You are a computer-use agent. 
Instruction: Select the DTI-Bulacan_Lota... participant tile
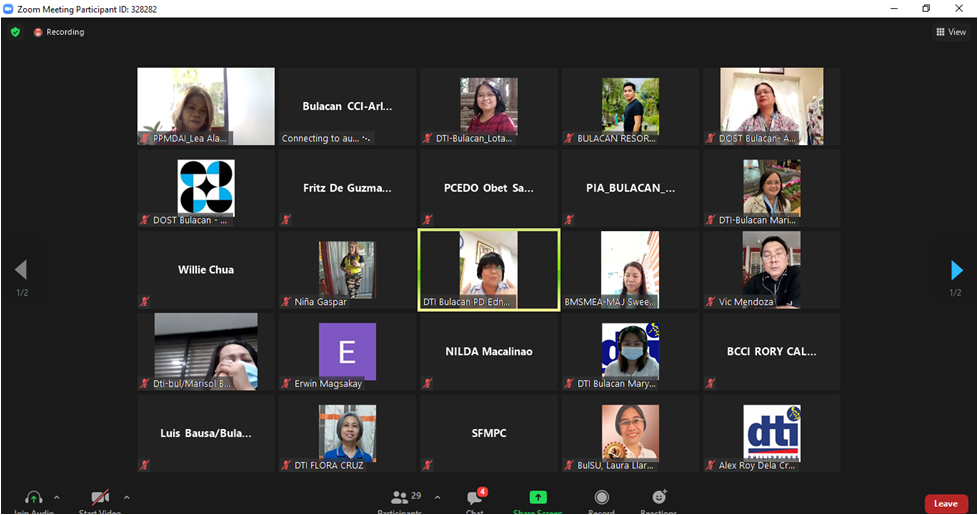point(489,107)
